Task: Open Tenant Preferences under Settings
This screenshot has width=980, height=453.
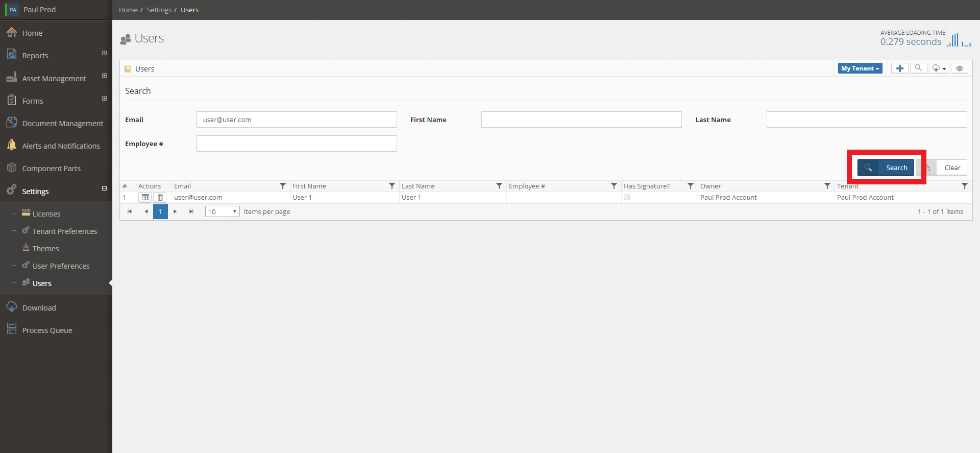Action: 65,231
